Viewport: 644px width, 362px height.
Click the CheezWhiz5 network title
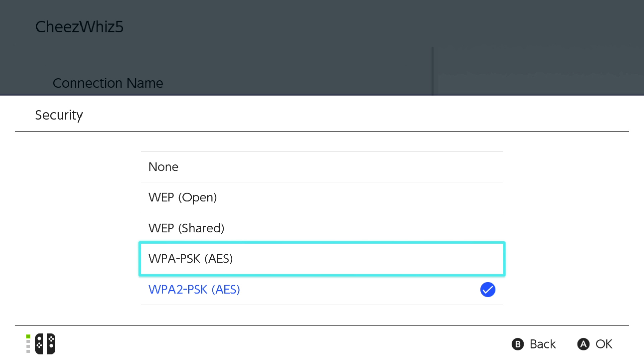point(79,27)
